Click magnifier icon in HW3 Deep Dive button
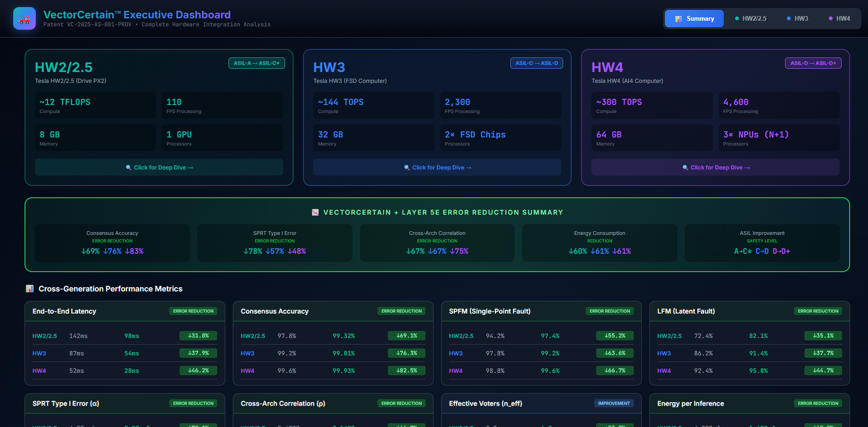Image resolution: width=868 pixels, height=427 pixels. coord(407,168)
